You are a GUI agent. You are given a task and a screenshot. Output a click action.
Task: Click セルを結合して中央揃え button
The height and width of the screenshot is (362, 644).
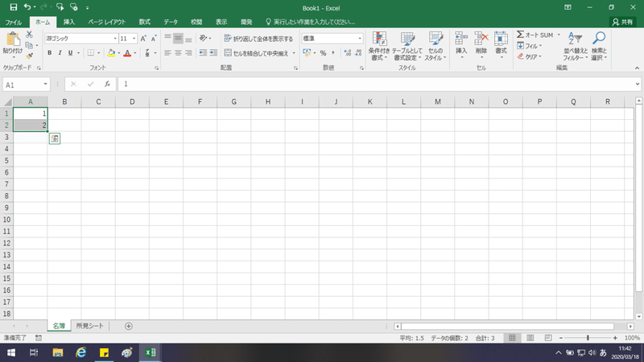click(257, 53)
